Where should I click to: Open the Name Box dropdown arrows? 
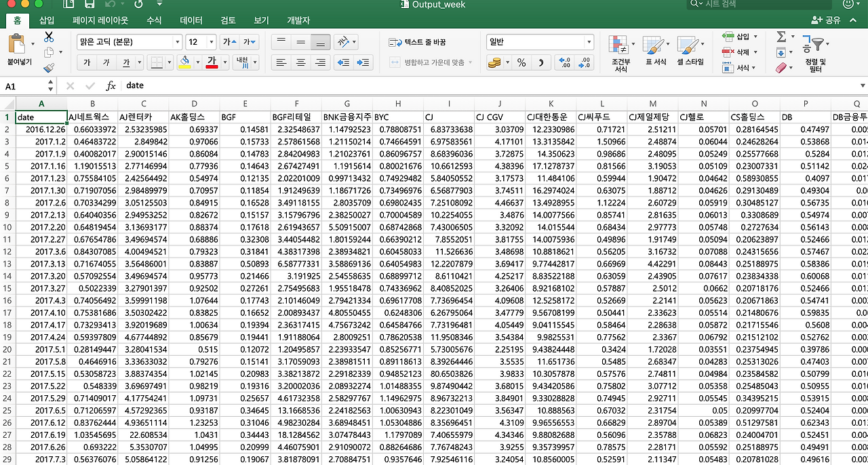[x=50, y=86]
